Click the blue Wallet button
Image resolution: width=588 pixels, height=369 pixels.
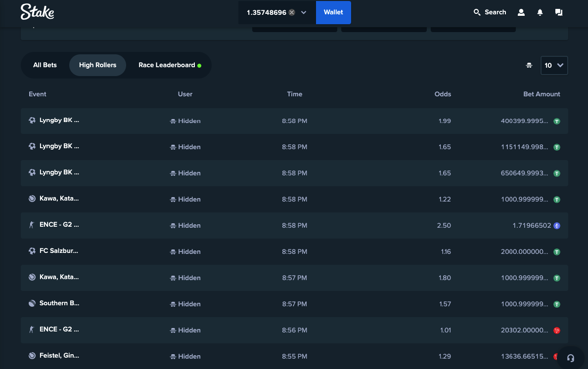(333, 12)
